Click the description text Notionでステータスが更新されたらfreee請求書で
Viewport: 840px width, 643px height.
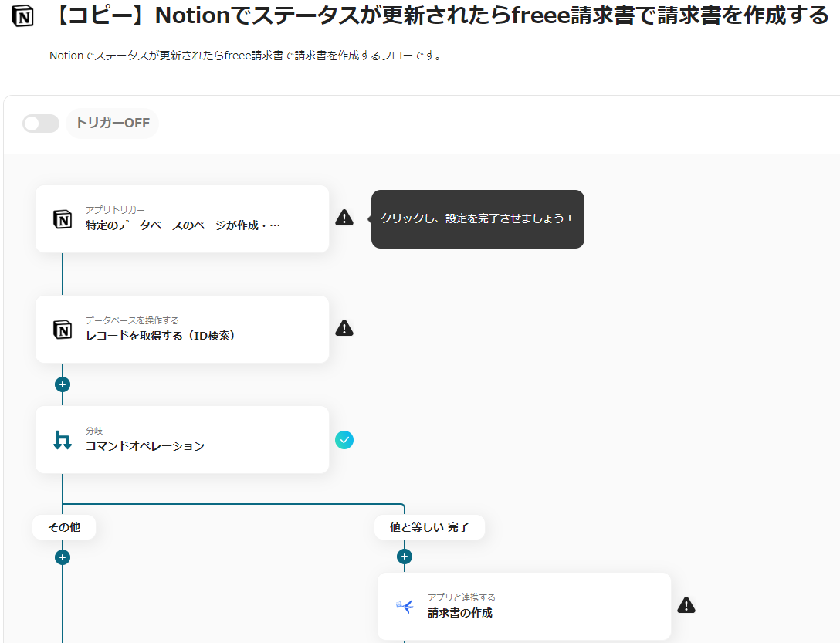(246, 56)
